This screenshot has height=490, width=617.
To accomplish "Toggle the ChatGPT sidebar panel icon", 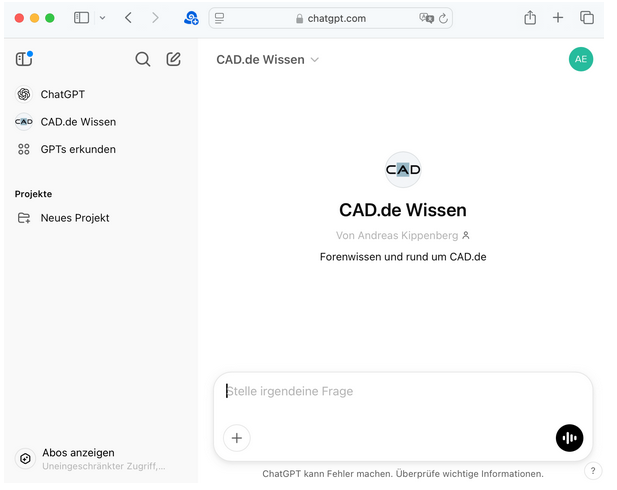I will click(24, 59).
